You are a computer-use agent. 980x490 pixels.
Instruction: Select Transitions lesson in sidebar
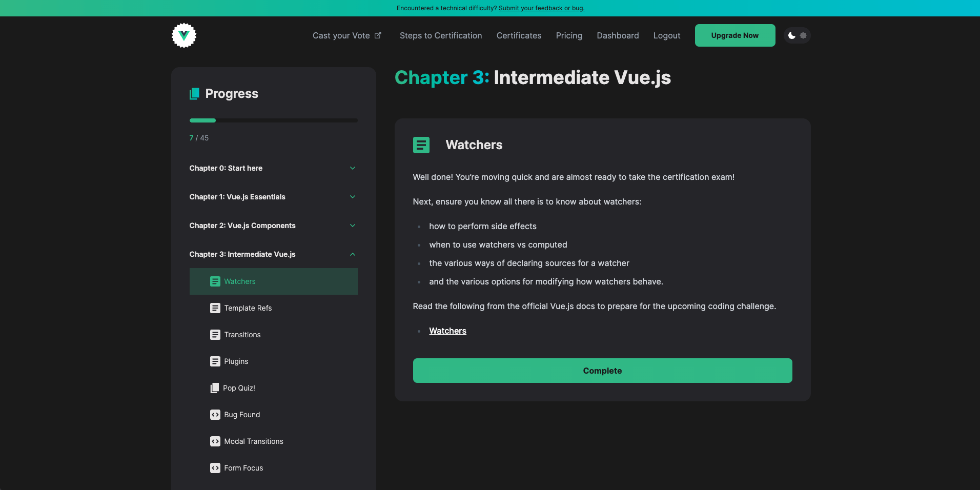(x=274, y=335)
